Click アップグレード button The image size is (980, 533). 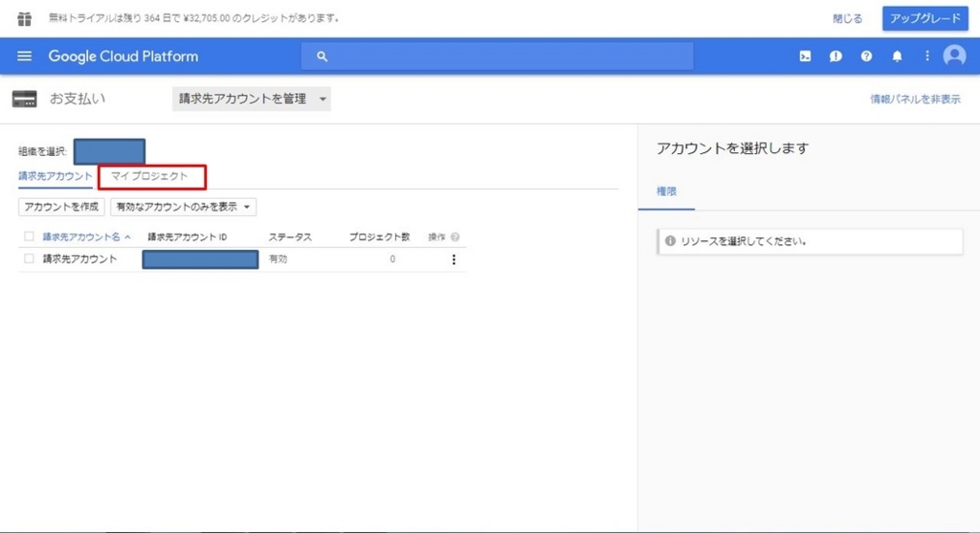[x=925, y=18]
